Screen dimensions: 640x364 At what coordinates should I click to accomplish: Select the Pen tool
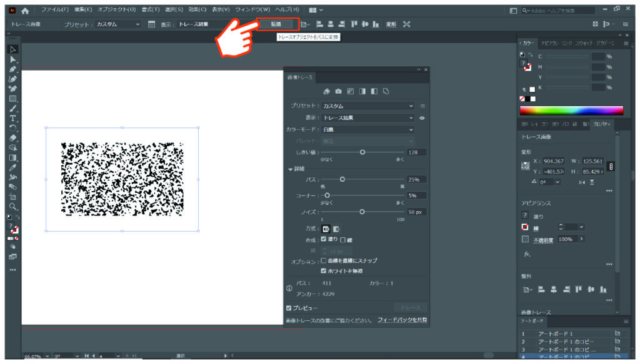coord(12,69)
